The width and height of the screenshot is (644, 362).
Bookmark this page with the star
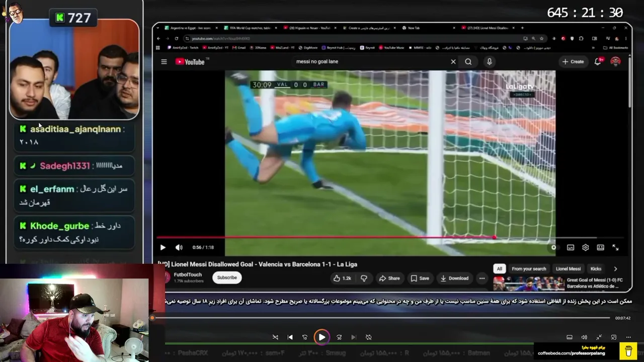[541, 38]
